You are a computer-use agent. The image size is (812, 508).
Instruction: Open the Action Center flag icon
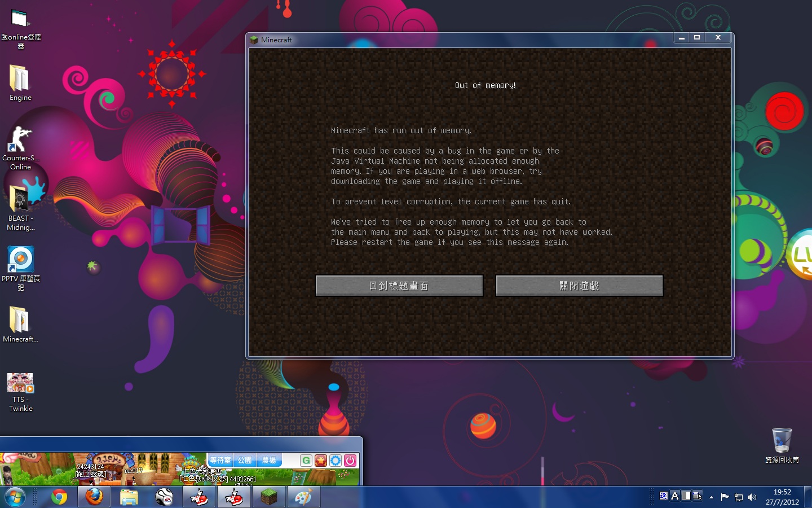point(725,497)
